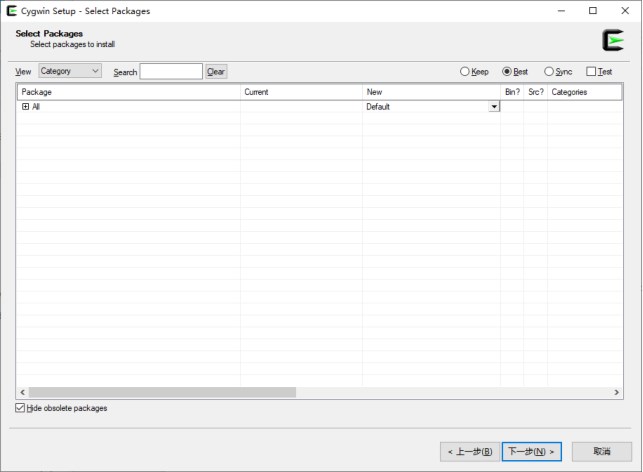The width and height of the screenshot is (643, 472).
Task: Open the Default action dropdown for All
Action: [494, 107]
